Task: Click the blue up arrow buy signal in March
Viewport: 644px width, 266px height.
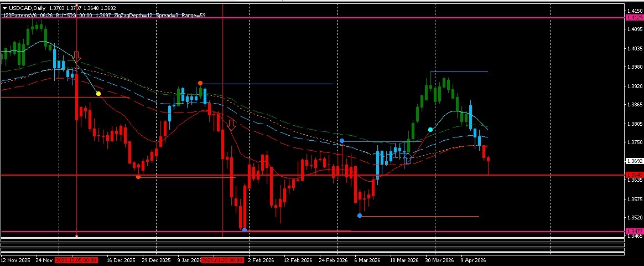Action: pyautogui.click(x=407, y=158)
